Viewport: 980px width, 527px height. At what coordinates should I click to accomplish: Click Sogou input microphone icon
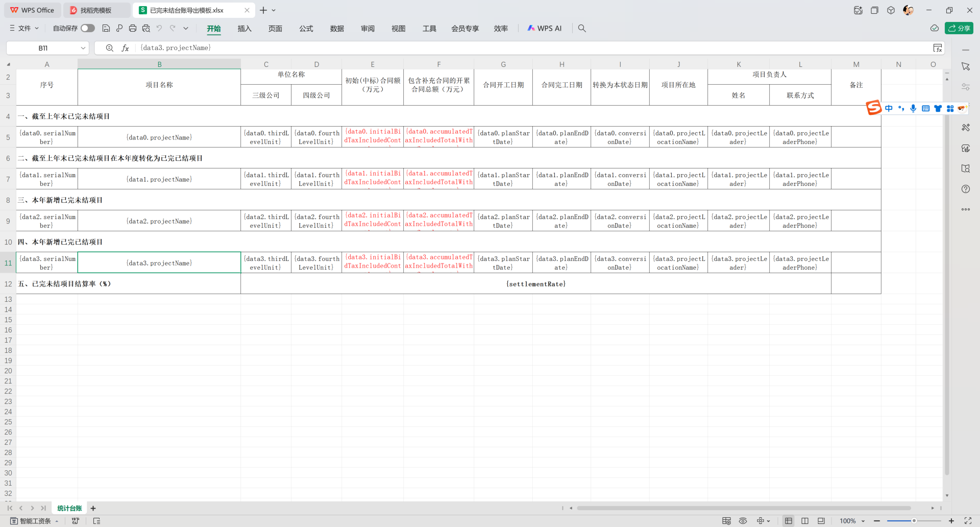coord(913,108)
